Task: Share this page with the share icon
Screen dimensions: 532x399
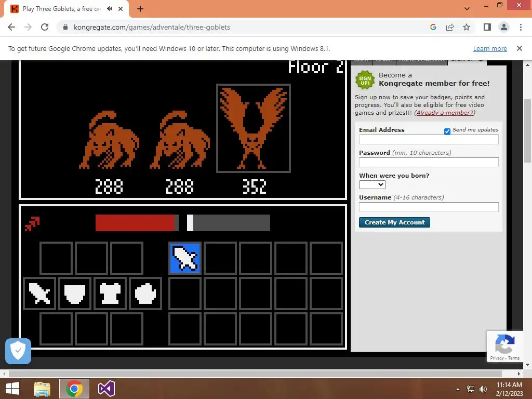Action: (x=450, y=27)
